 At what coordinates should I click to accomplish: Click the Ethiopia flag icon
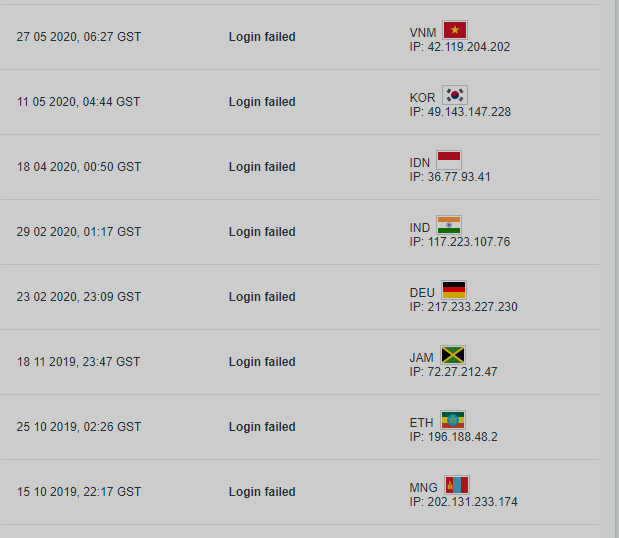453,420
